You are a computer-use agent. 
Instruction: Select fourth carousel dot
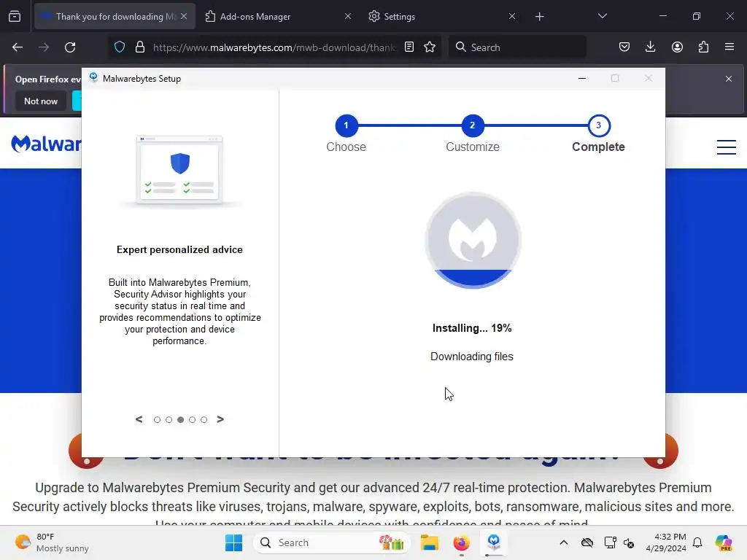(192, 419)
